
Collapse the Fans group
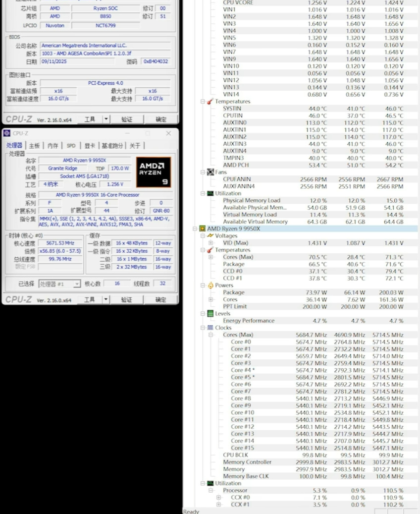point(203,172)
